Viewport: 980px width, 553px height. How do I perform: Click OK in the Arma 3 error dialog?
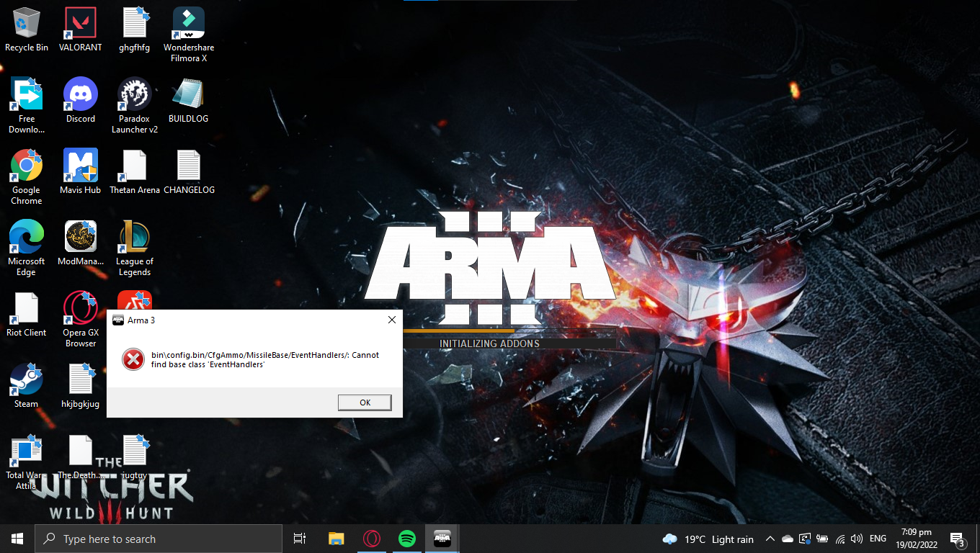click(365, 403)
